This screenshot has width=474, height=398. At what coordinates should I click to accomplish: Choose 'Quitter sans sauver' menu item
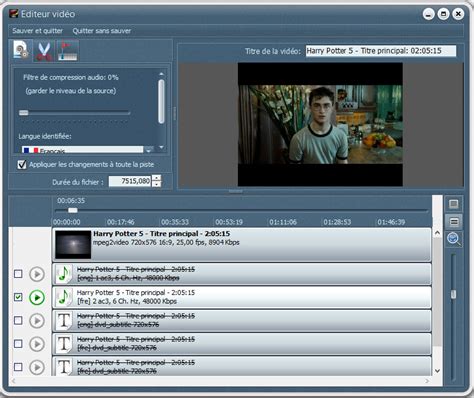(x=102, y=31)
